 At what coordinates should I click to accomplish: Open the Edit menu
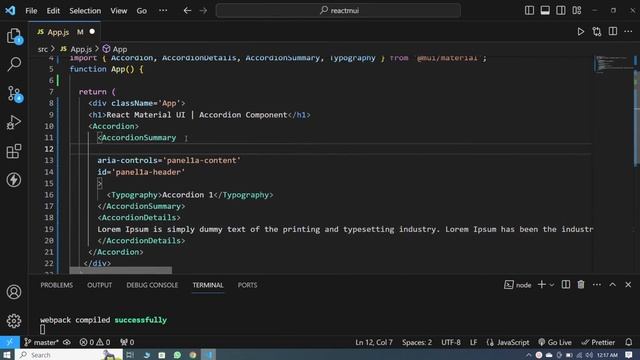53,11
